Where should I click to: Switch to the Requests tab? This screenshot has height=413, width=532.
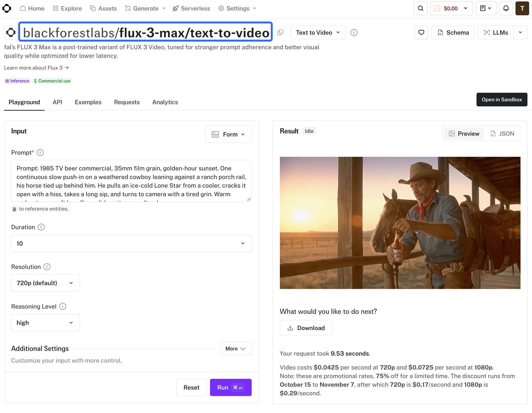(127, 102)
